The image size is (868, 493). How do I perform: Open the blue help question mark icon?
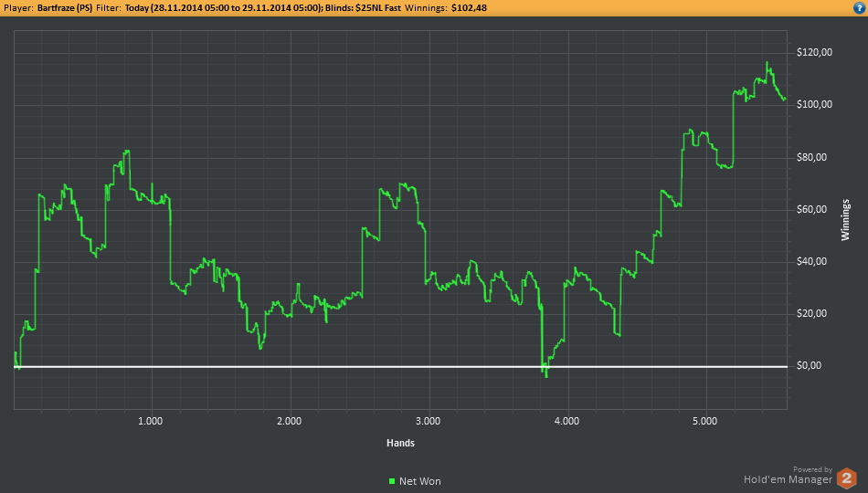pyautogui.click(x=859, y=7)
